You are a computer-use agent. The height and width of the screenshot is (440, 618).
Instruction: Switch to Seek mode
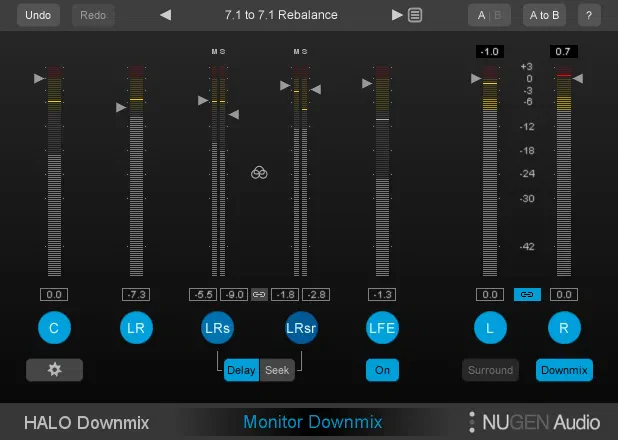(x=277, y=370)
